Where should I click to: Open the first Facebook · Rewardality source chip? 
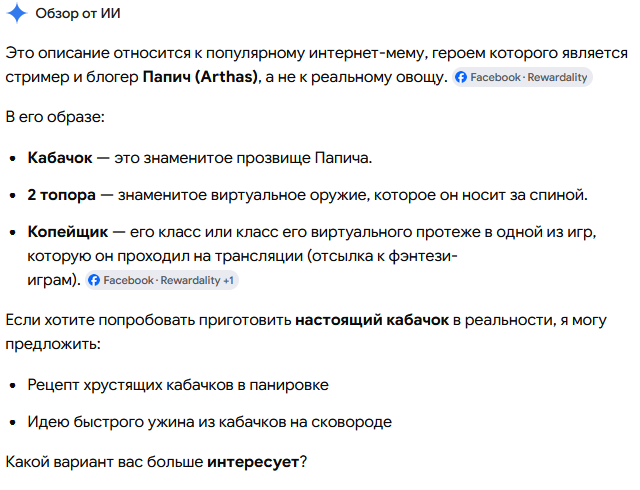pyautogui.click(x=522, y=77)
